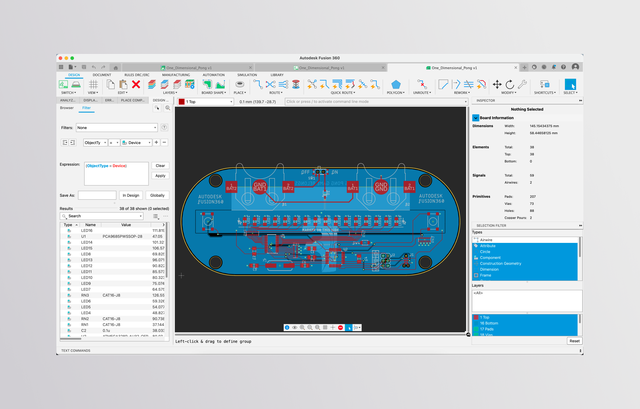
Task: Open the ObjectType attribute dropdown
Action: [x=95, y=142]
